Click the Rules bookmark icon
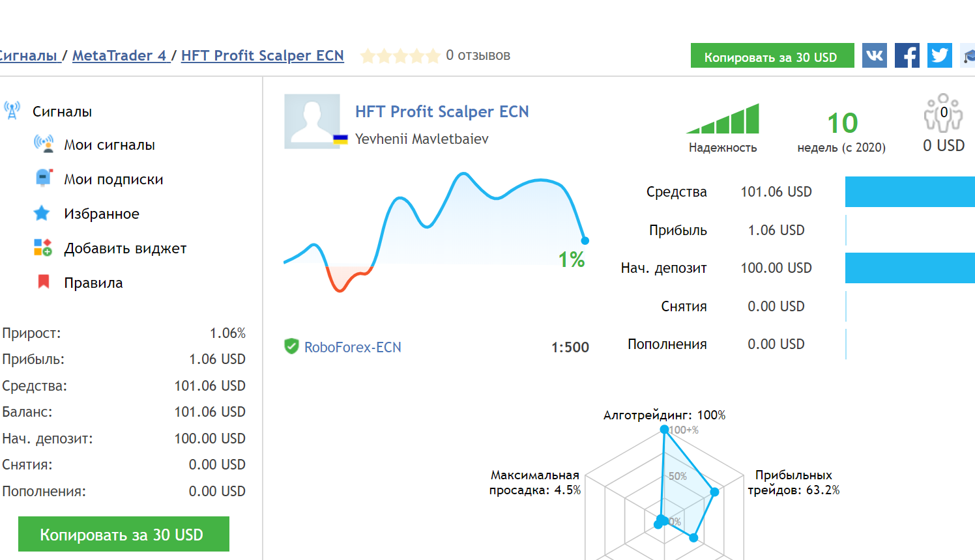The image size is (975, 560). pos(44,282)
